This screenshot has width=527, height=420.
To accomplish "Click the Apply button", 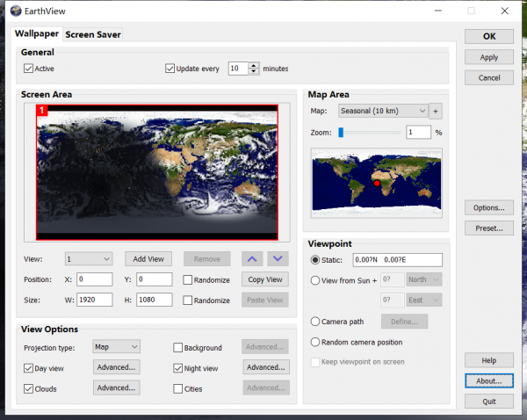I will click(x=489, y=57).
